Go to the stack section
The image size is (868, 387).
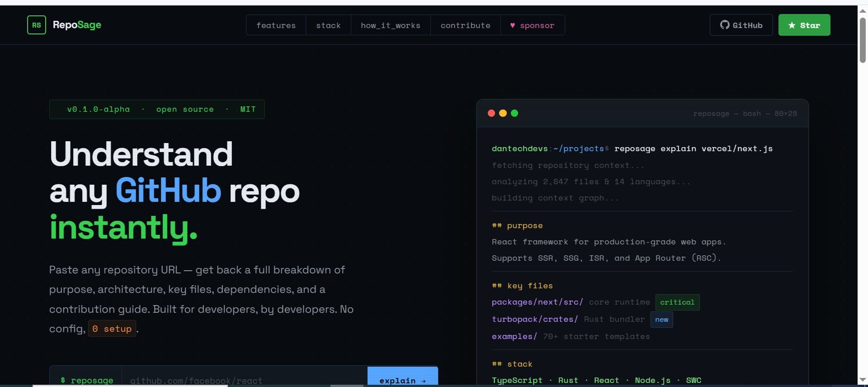point(328,25)
